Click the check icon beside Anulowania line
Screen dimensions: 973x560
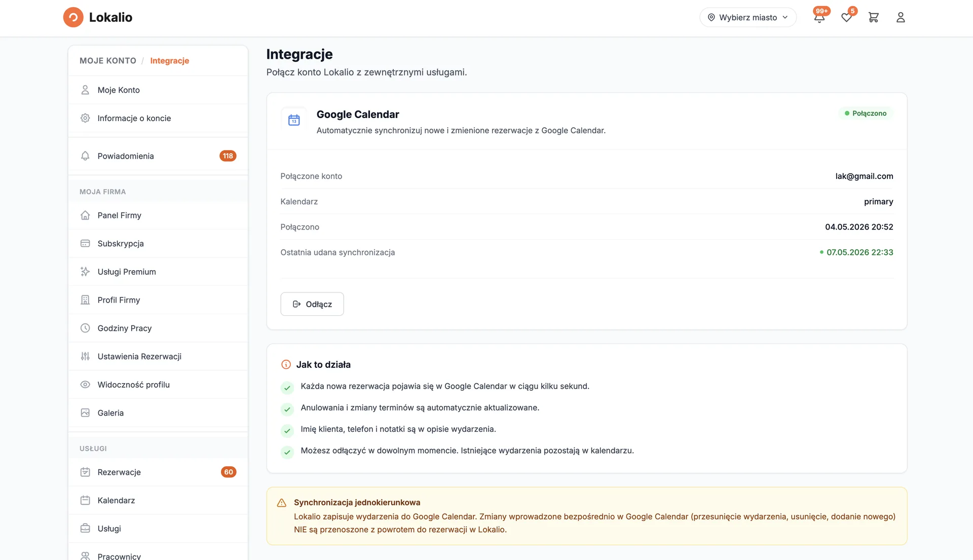[x=287, y=409]
